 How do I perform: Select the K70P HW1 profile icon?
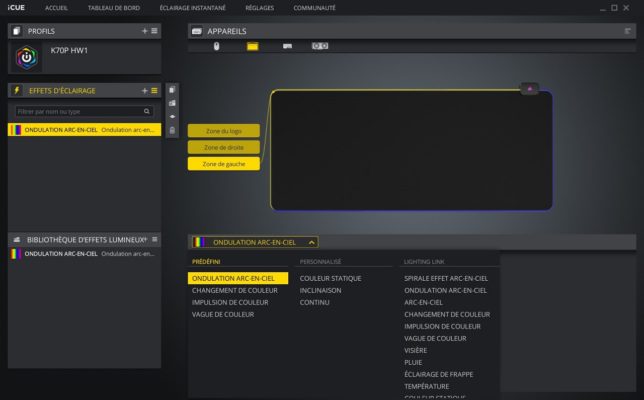tap(27, 57)
